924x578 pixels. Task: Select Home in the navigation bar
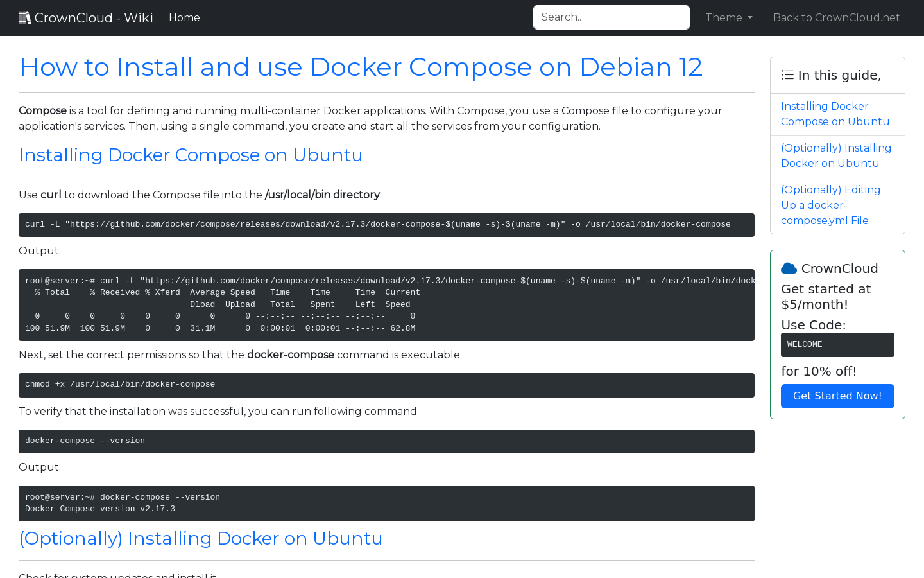point(184,17)
